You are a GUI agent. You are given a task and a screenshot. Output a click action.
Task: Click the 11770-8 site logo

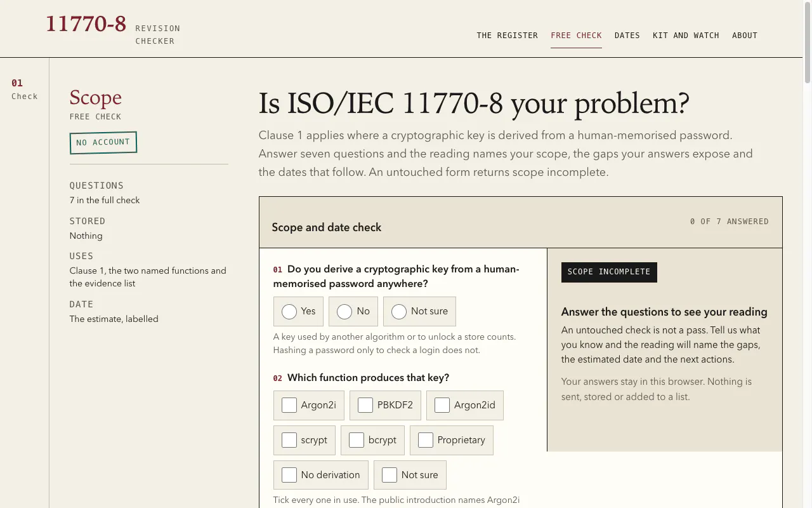coord(86,24)
